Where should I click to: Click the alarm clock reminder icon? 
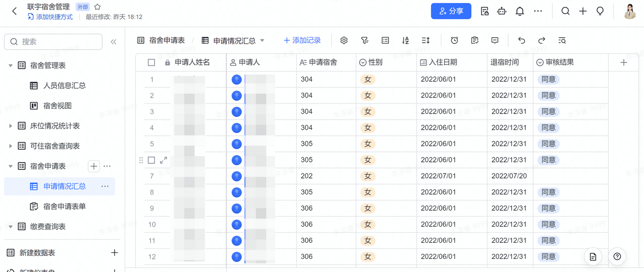pos(454,41)
